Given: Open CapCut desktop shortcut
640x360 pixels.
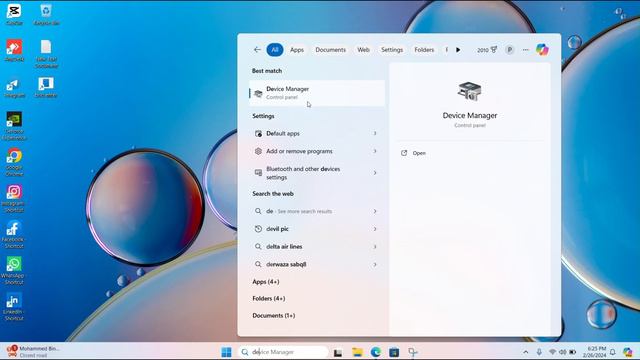Looking at the screenshot, I should (x=14, y=14).
